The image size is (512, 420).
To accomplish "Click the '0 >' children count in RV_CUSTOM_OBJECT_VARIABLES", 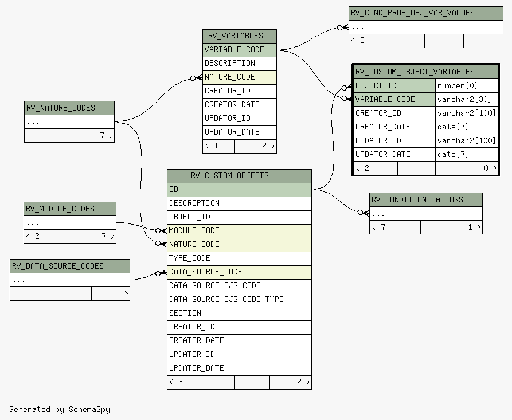I will [x=467, y=168].
